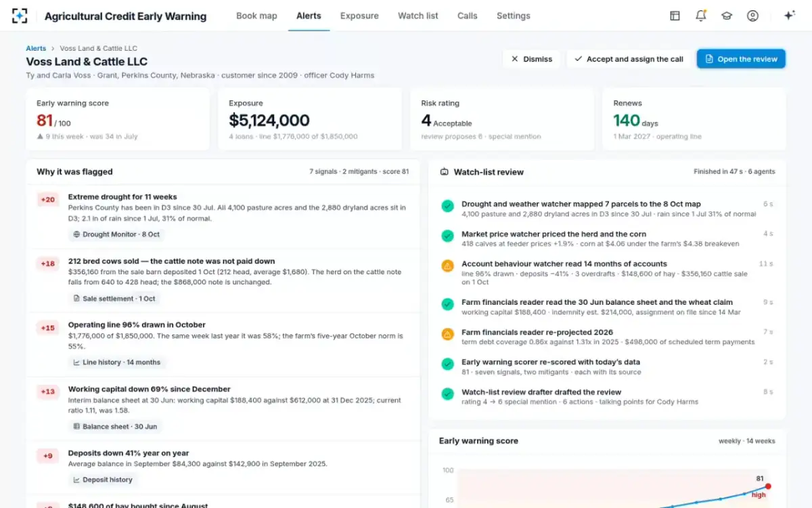Select the Alerts tab
Screen dimensions: 812x508
(309, 16)
